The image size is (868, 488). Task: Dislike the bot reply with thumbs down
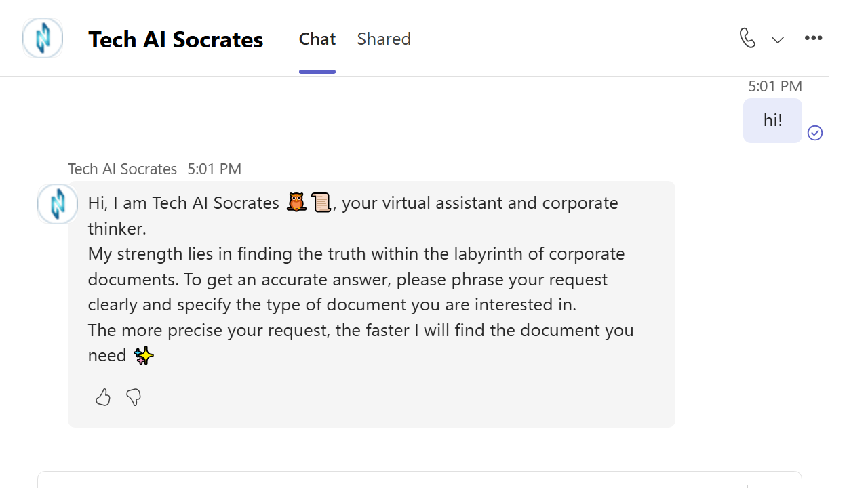pyautogui.click(x=134, y=397)
